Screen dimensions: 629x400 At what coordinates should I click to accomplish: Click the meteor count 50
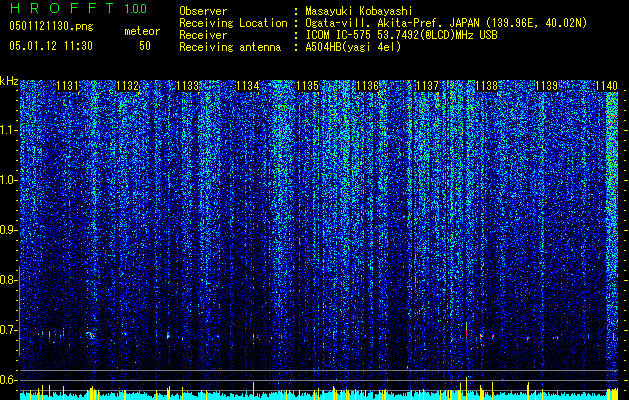point(145,46)
